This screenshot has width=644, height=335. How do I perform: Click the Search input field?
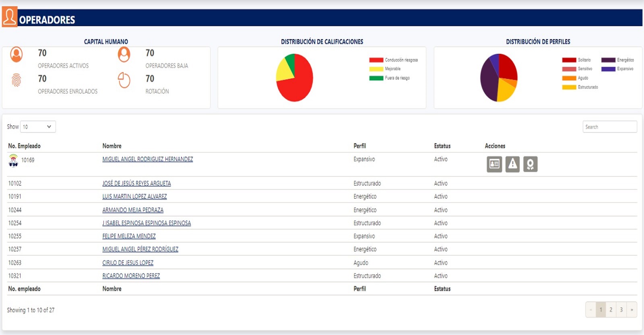click(609, 127)
